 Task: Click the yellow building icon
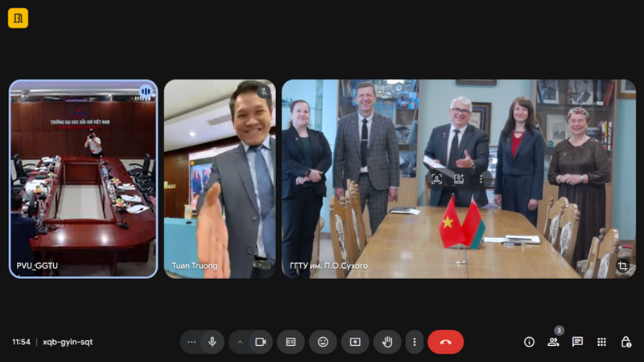tap(18, 18)
